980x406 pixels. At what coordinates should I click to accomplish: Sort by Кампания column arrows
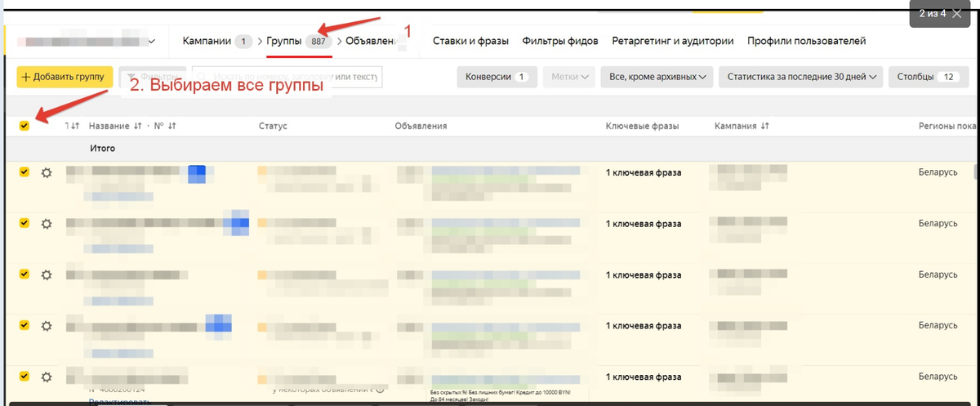[765, 127]
